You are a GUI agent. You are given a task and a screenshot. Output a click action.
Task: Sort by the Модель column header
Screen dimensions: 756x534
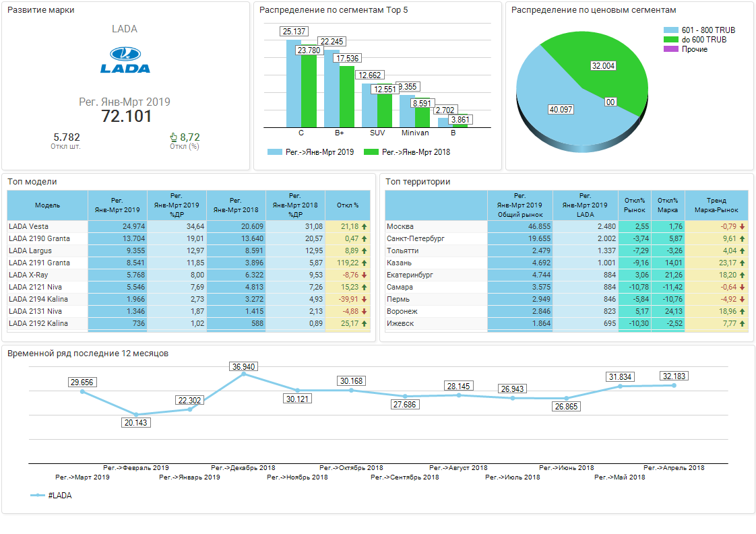47,205
